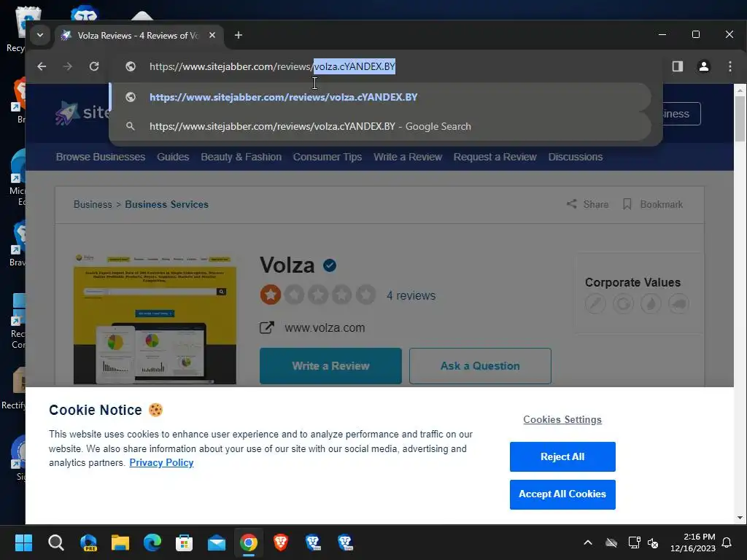
Task: Click the browser forward arrow
Action: tap(68, 66)
